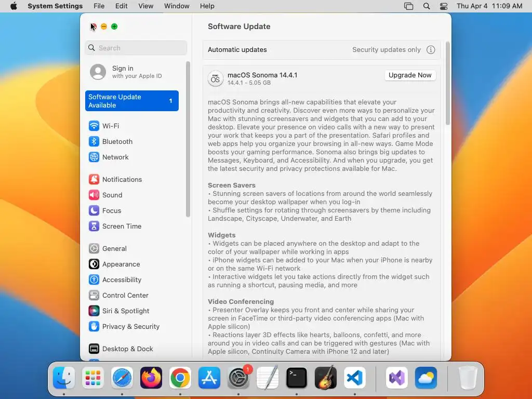Image resolution: width=532 pixels, height=399 pixels.
Task: Click the macOS Sonoma OS icon
Action: coord(216,79)
